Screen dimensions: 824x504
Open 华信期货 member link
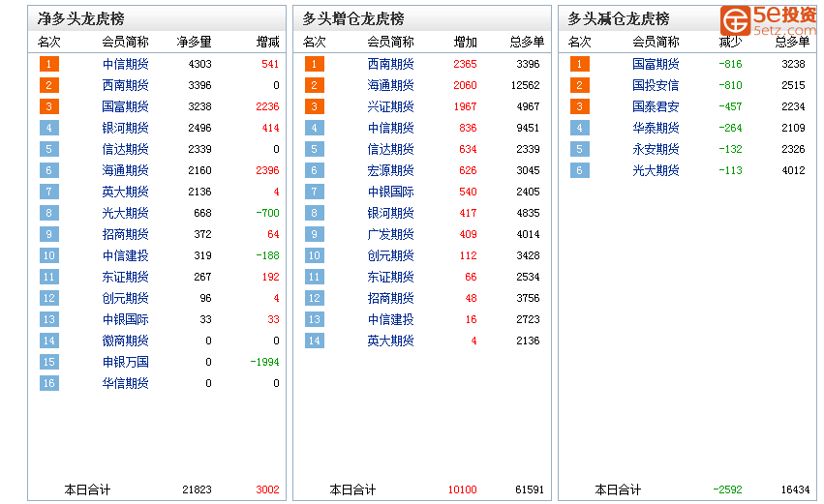point(125,383)
